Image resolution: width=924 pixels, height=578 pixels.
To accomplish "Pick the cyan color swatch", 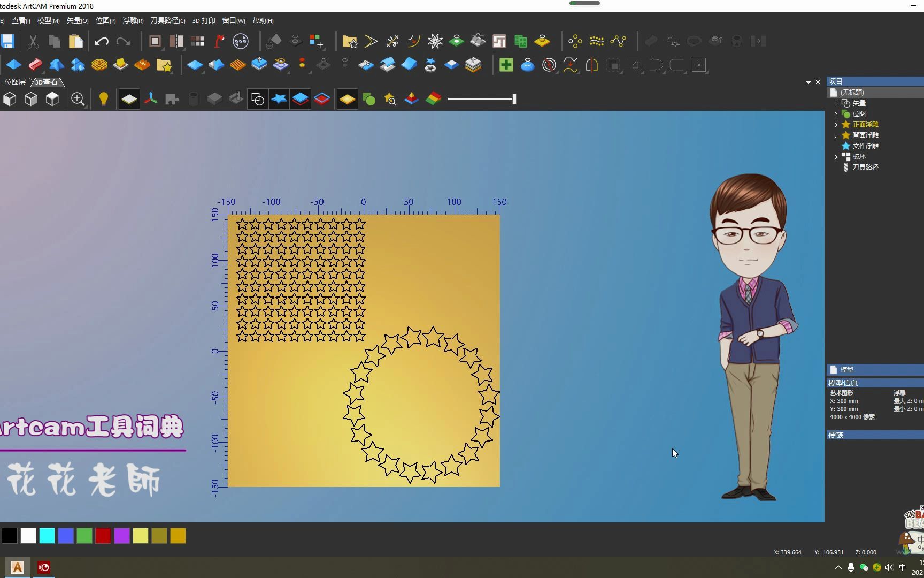I will tap(47, 536).
